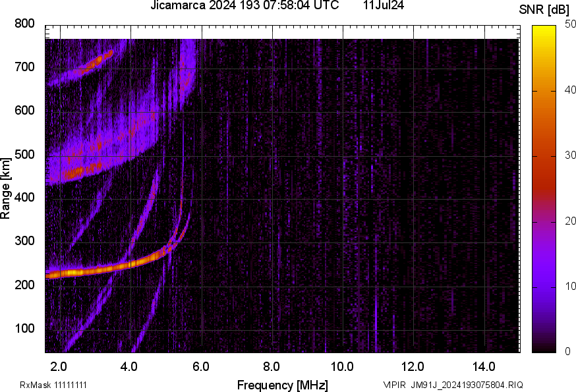Click the frequency tick label '2.0'
Viewport: 576px width, 392px height.
59,367
